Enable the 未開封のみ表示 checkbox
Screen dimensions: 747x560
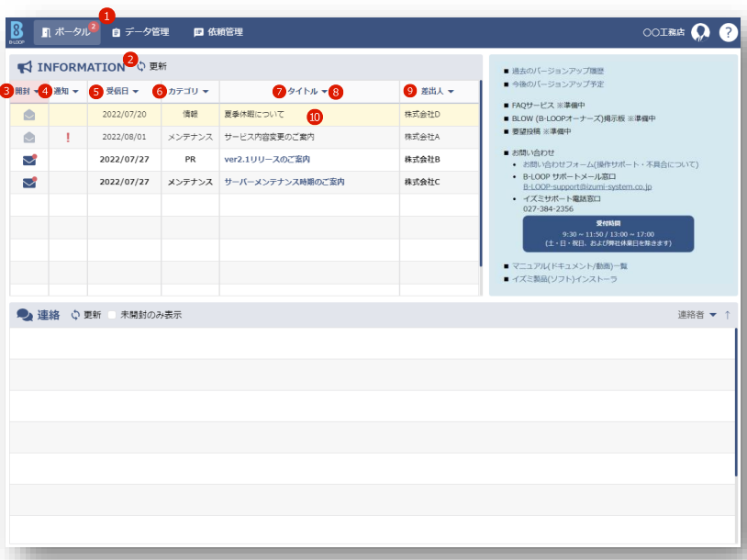click(112, 315)
